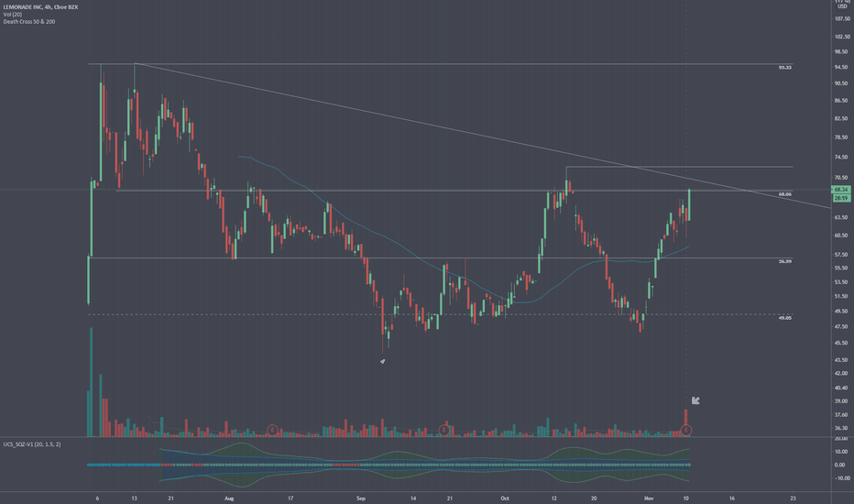Click the 42.00 price axis label
Viewport: 854px width, 504px height.
pyautogui.click(x=841, y=373)
